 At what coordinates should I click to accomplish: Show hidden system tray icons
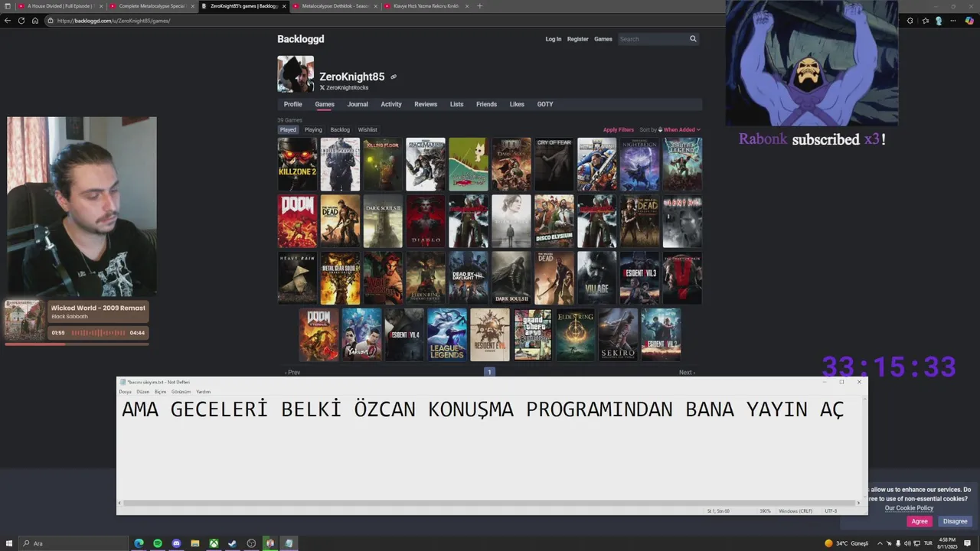pyautogui.click(x=880, y=543)
